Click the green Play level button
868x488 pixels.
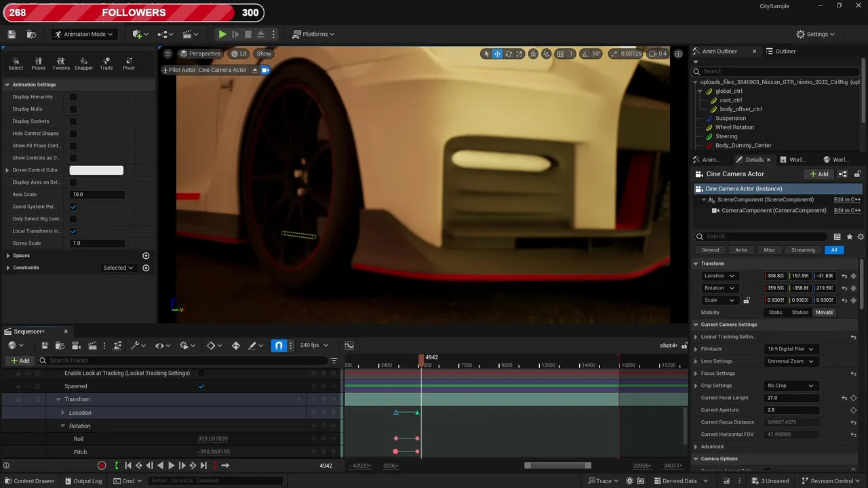[222, 34]
